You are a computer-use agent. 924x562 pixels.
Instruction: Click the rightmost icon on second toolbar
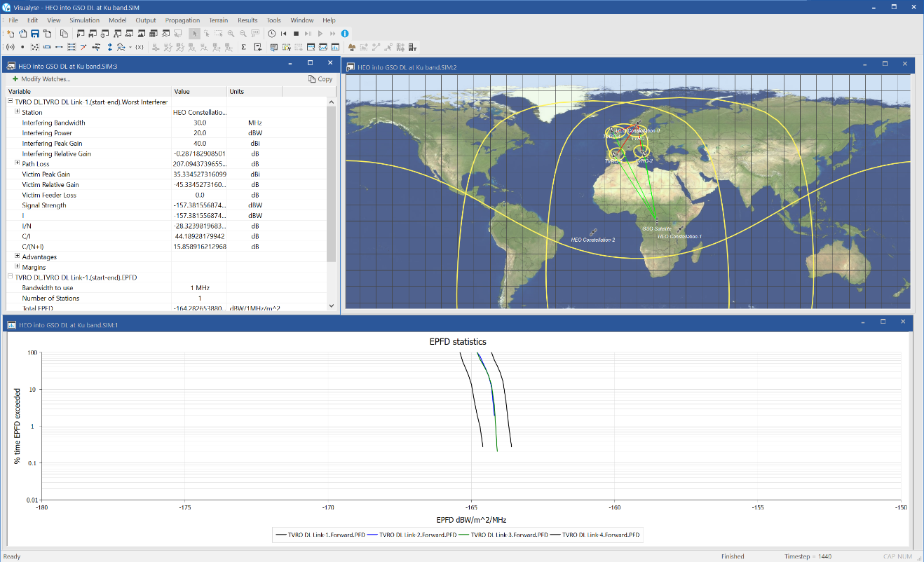pyautogui.click(x=412, y=47)
